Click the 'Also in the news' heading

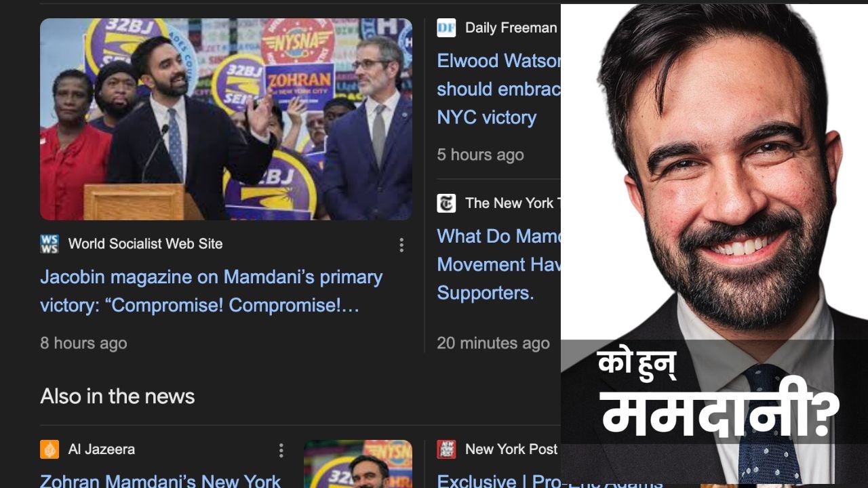(x=117, y=396)
